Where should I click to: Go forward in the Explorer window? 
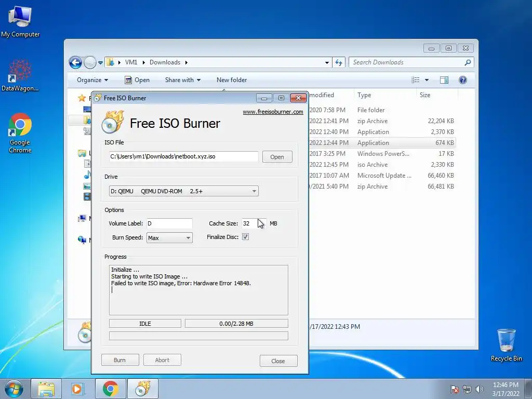click(90, 62)
